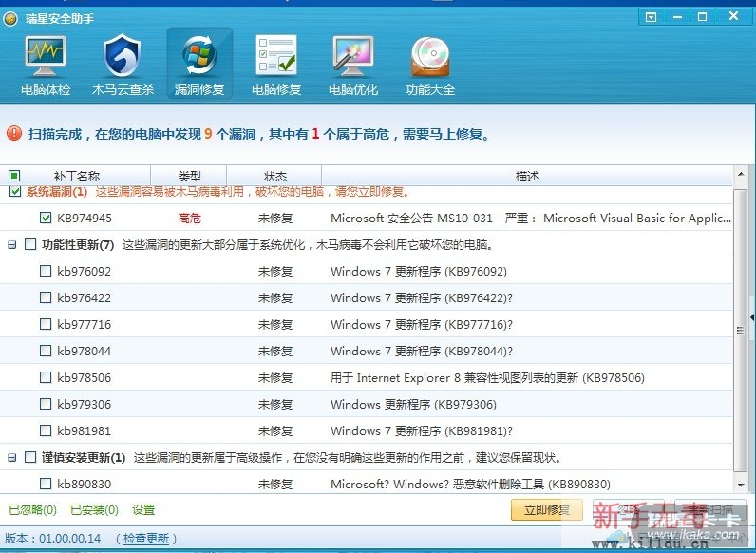
Task: Select the kb981981 patch name
Action: 84,430
